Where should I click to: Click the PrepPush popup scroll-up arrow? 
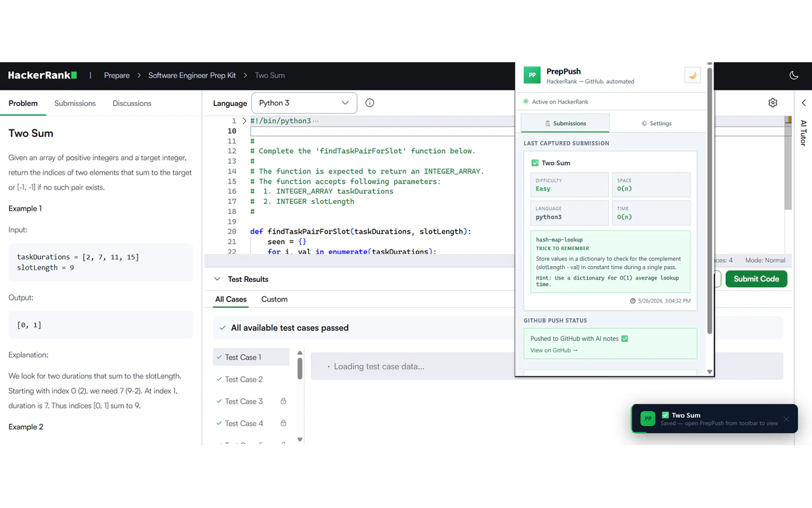(x=709, y=65)
